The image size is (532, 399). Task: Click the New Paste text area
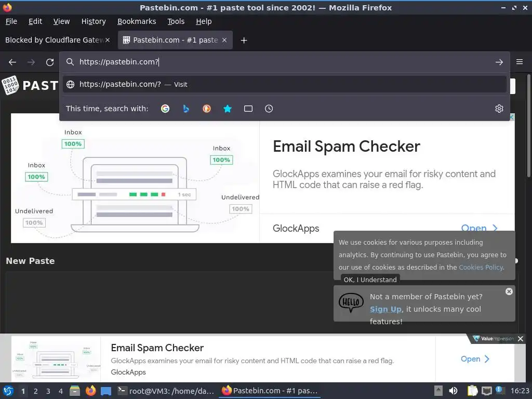170,302
